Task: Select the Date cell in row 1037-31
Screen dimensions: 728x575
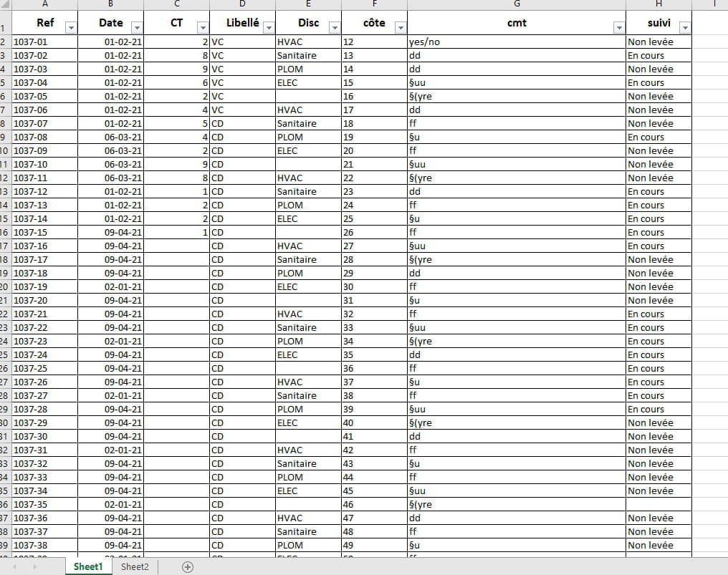Action: pyautogui.click(x=110, y=450)
